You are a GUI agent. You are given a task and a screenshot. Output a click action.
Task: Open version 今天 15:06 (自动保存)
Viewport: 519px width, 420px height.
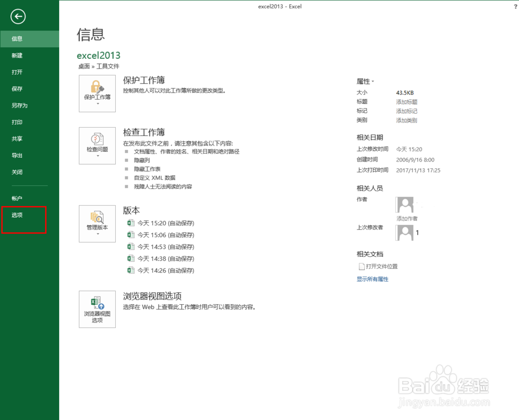click(166, 235)
